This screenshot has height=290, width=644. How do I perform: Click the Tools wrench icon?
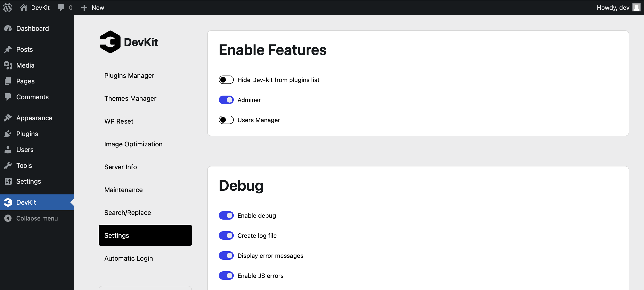(x=8, y=165)
